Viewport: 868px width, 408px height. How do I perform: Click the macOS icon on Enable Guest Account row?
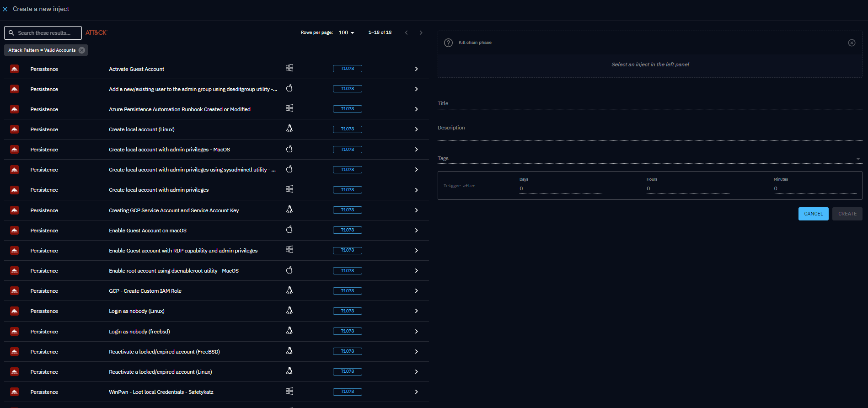(289, 230)
